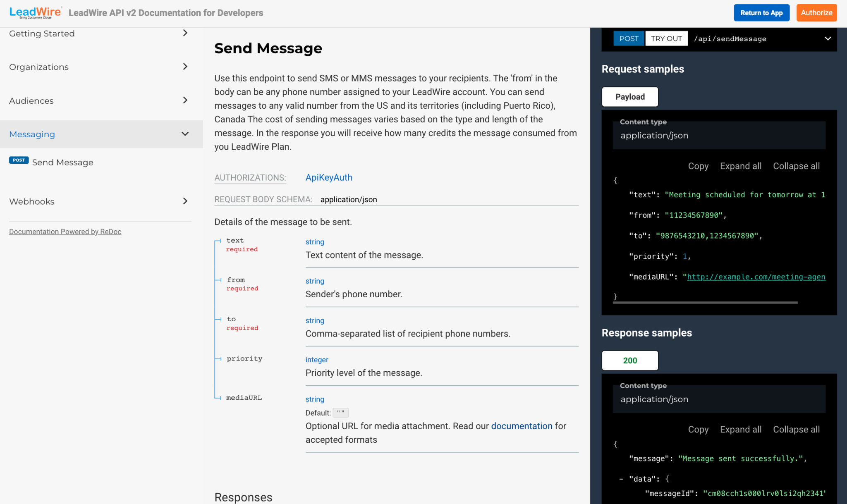Click the Responses heading

[243, 497]
